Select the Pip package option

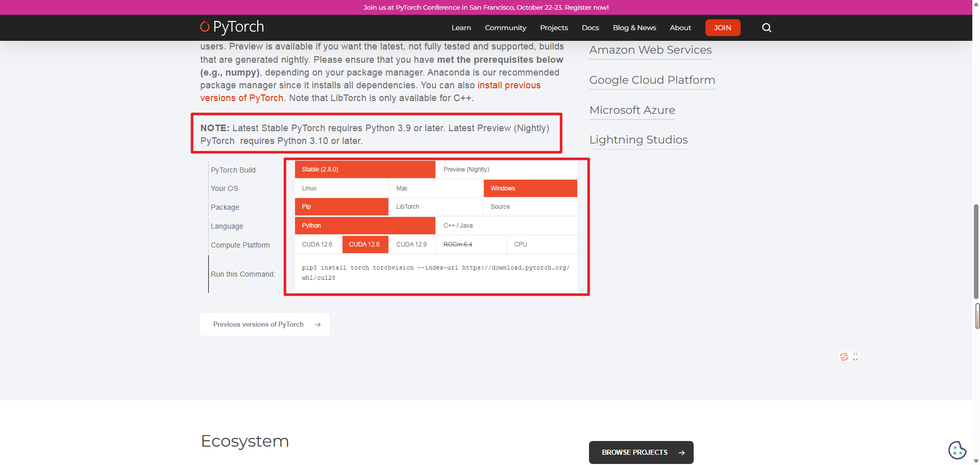point(341,207)
